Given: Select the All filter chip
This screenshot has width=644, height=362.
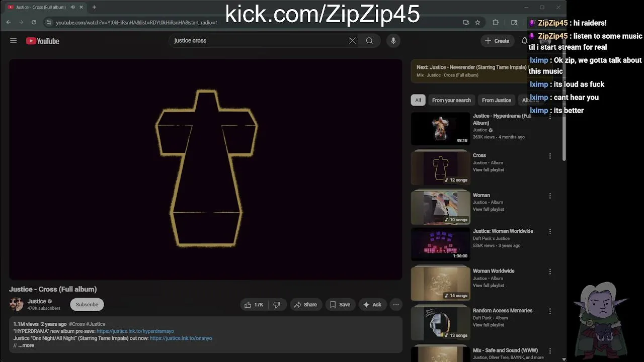Looking at the screenshot, I should [x=418, y=100].
